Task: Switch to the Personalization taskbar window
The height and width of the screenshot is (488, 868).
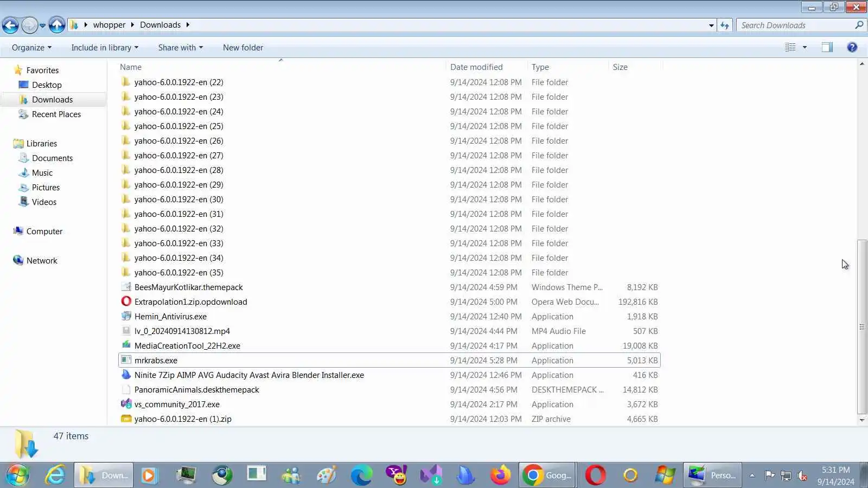Action: click(x=712, y=476)
